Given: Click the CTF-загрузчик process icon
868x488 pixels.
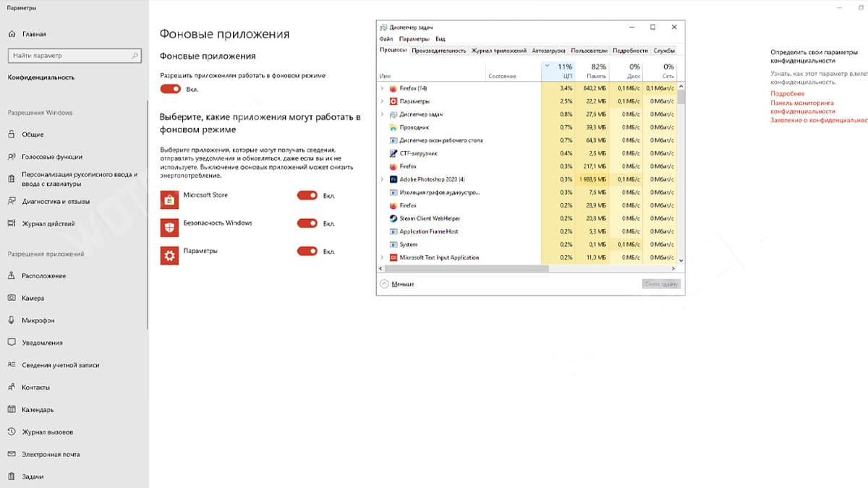Looking at the screenshot, I should coord(393,153).
